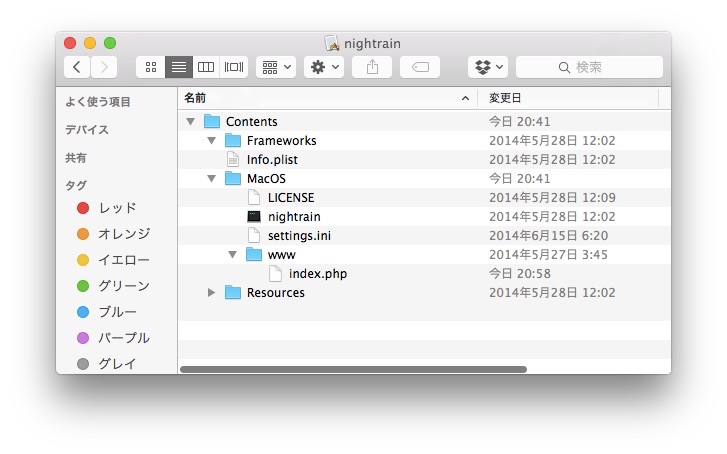Image resolution: width=727 pixels, height=454 pixels.
Task: Click the purple パープル tag dot
Action: tap(83, 338)
